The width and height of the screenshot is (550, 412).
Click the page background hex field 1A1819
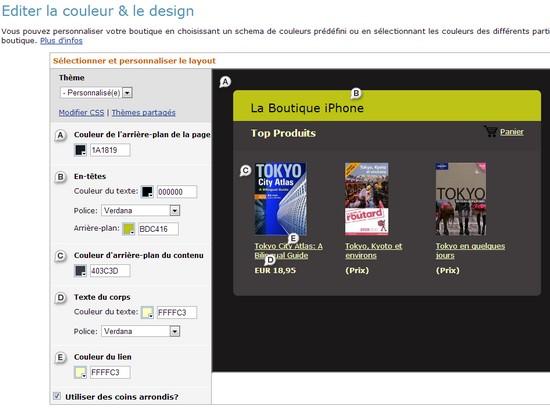tap(110, 150)
